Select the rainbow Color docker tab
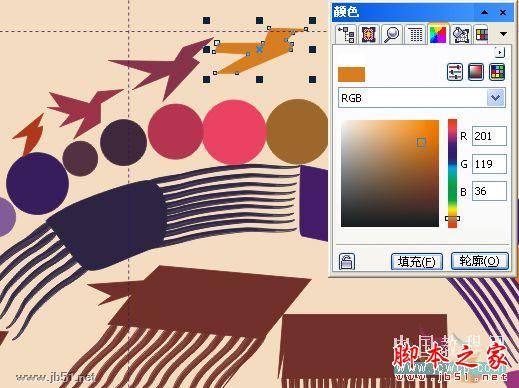This screenshot has height=388, width=519. 438,34
